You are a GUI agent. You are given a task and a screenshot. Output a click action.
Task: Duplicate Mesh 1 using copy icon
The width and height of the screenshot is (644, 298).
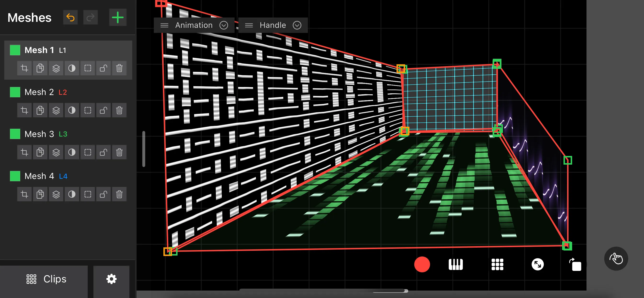coord(40,68)
